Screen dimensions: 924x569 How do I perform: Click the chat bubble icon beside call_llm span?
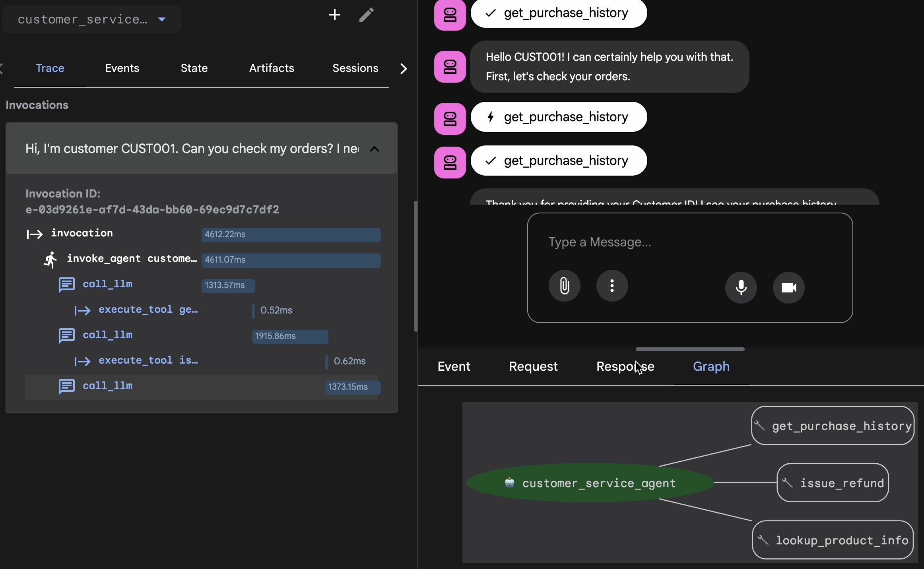66,284
